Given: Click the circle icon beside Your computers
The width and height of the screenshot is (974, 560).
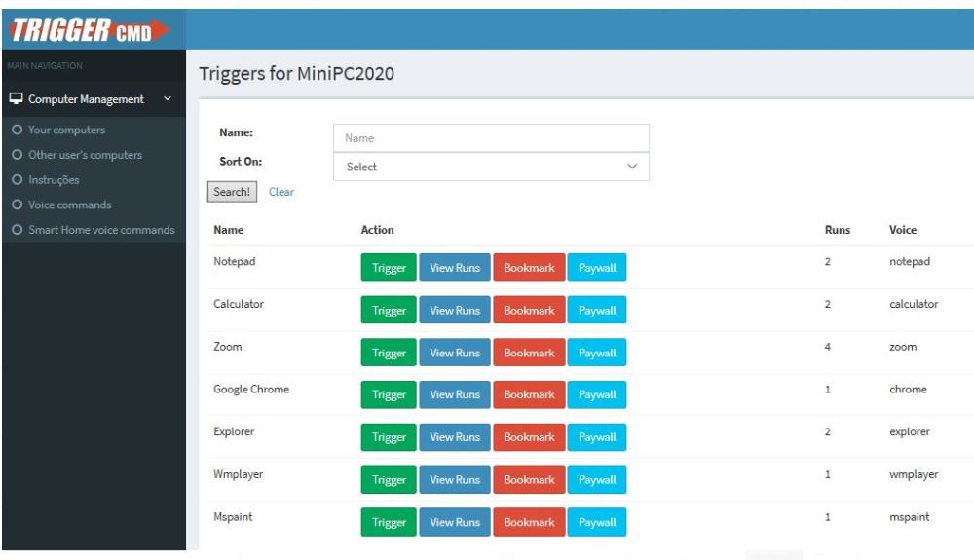Looking at the screenshot, I should coord(17,130).
